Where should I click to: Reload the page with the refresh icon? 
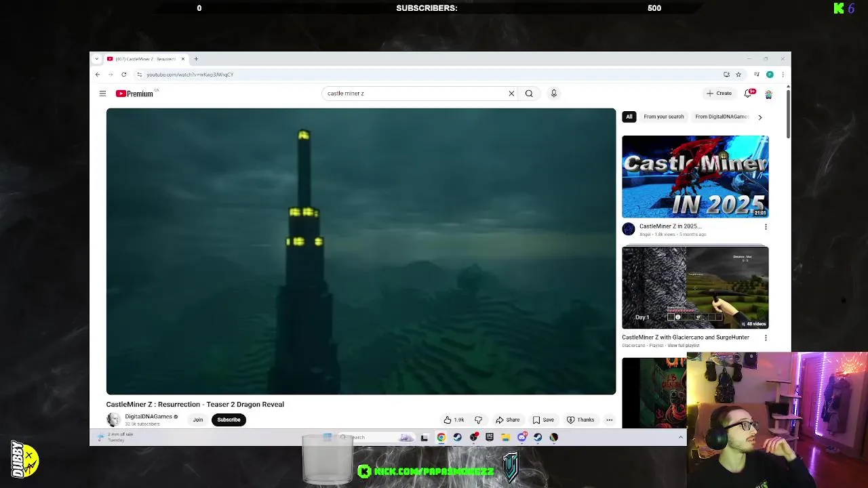[x=123, y=75]
